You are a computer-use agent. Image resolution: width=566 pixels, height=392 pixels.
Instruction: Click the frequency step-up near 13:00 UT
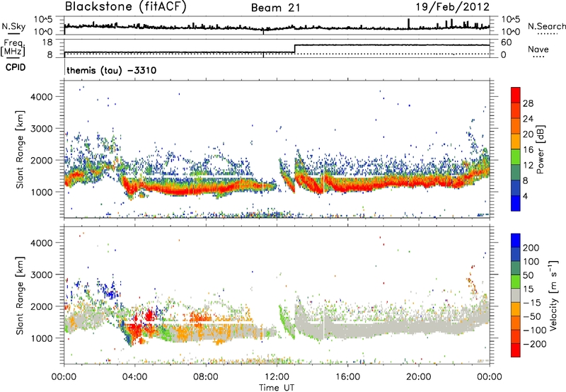pos(295,49)
